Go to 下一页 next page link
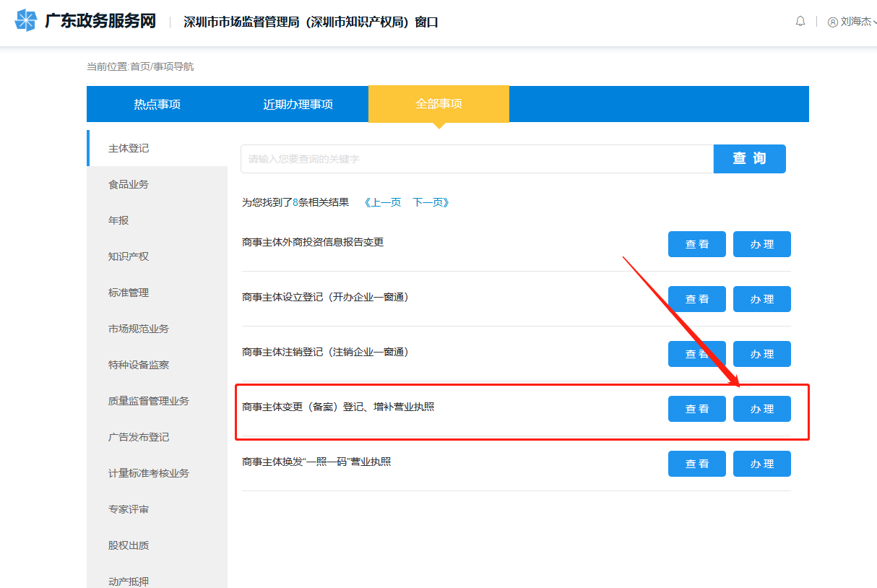Viewport: 877px width, 588px height. coord(431,202)
